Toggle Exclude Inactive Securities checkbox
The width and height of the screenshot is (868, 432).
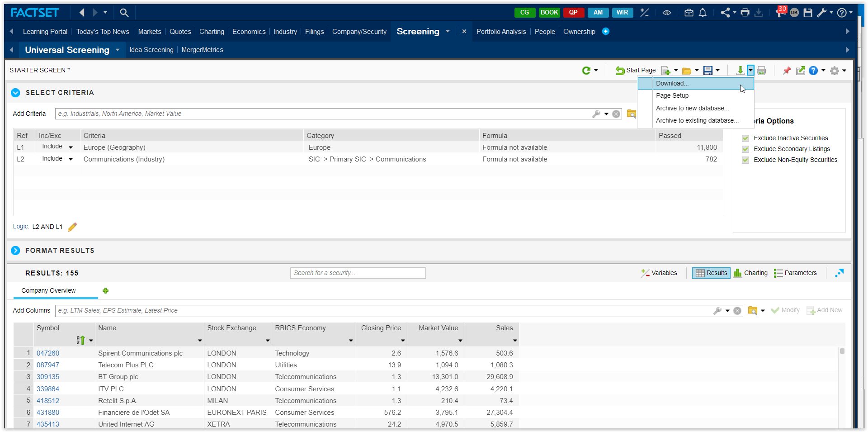click(x=745, y=138)
